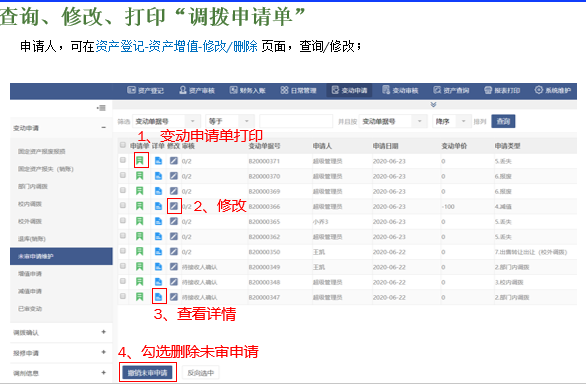Check the box for row B20000348
The width and height of the screenshot is (586, 384).
(x=123, y=281)
